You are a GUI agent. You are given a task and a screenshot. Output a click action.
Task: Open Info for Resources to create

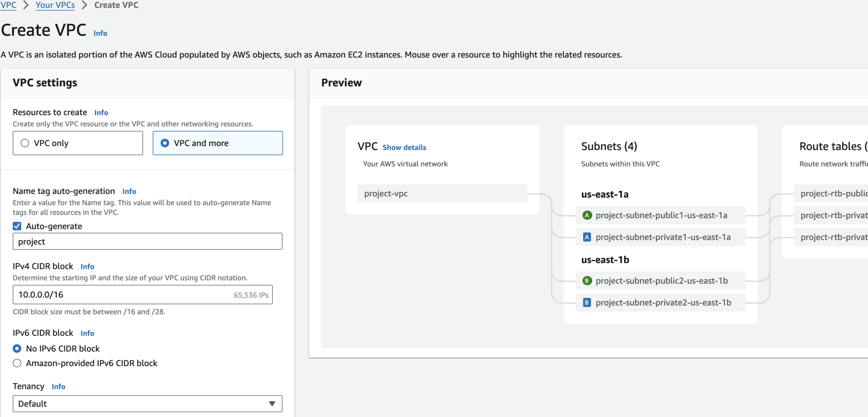[x=101, y=112]
